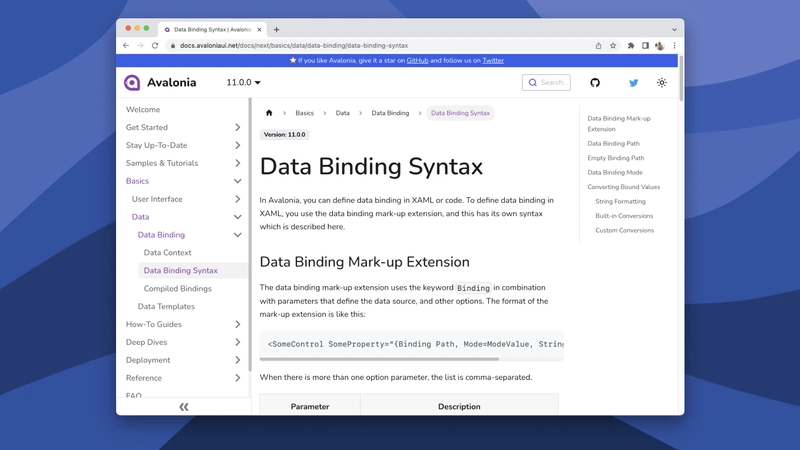The width and height of the screenshot is (800, 450).
Task: Jump to Custom Conversions subsection
Action: (x=624, y=231)
